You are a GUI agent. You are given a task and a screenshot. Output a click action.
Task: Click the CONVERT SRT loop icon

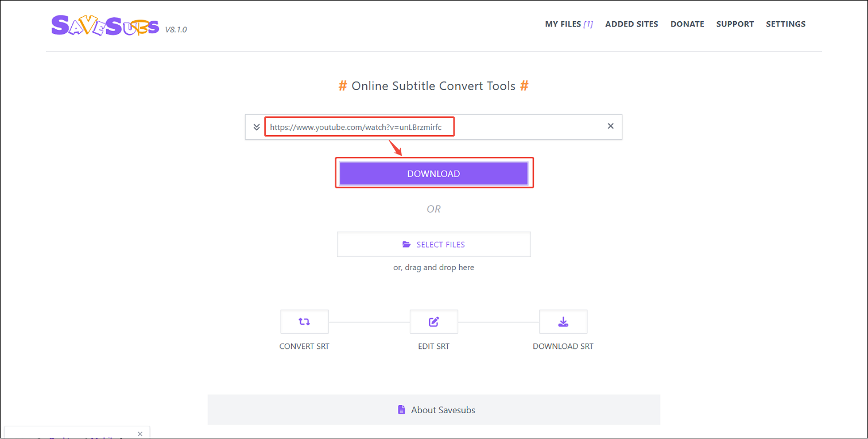click(304, 321)
